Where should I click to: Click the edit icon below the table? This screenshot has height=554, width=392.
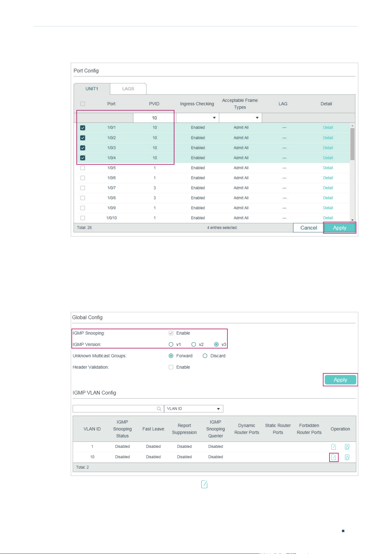point(204,484)
